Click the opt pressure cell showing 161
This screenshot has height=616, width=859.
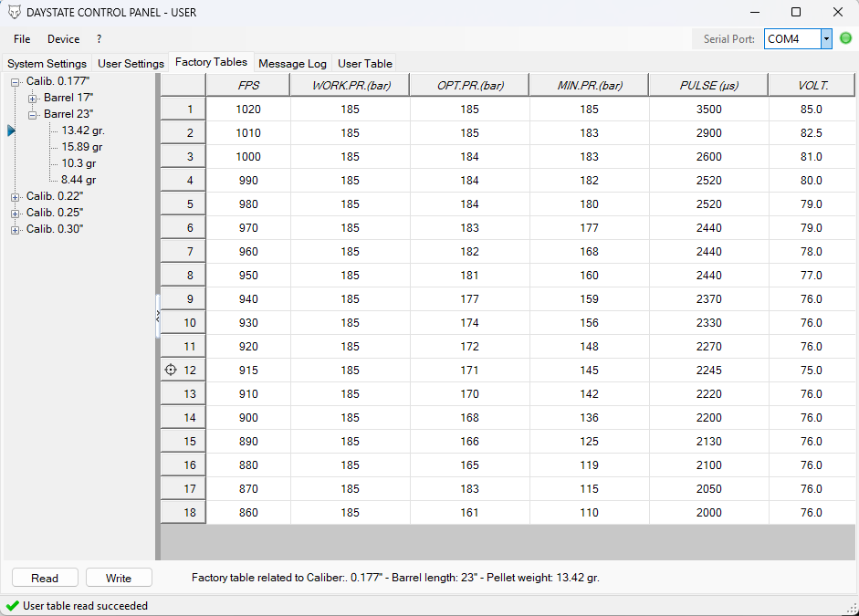pos(469,513)
